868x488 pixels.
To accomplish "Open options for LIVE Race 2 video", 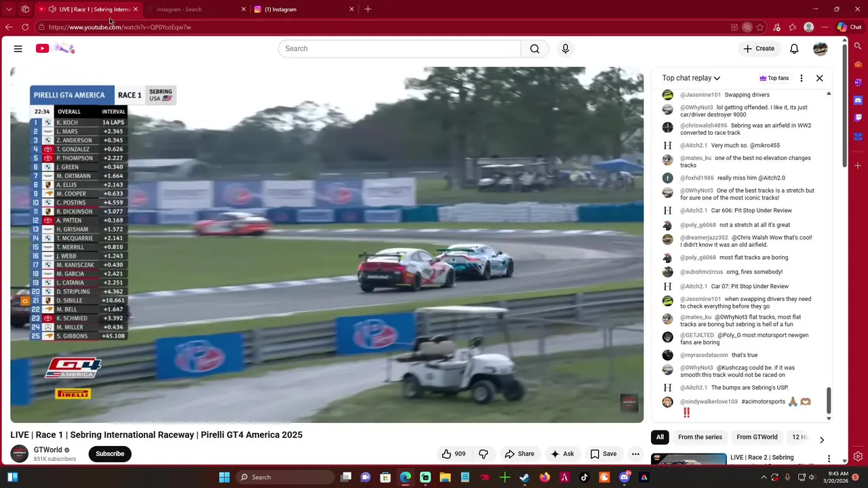I will pos(829,459).
